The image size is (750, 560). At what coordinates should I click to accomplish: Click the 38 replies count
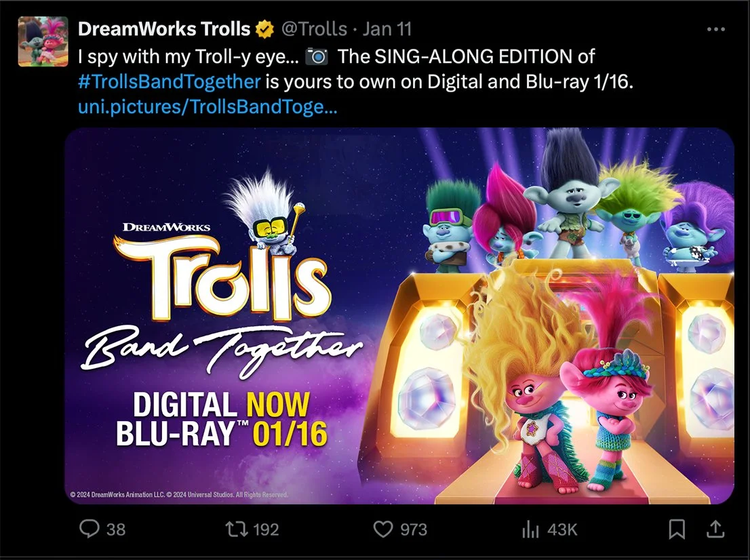(x=116, y=529)
